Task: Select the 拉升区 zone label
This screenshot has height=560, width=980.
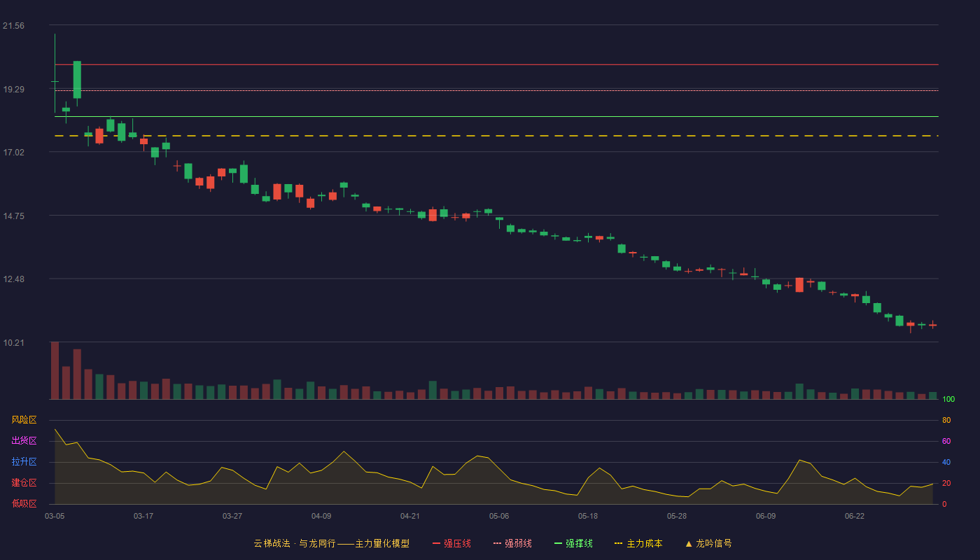Action: [24, 462]
